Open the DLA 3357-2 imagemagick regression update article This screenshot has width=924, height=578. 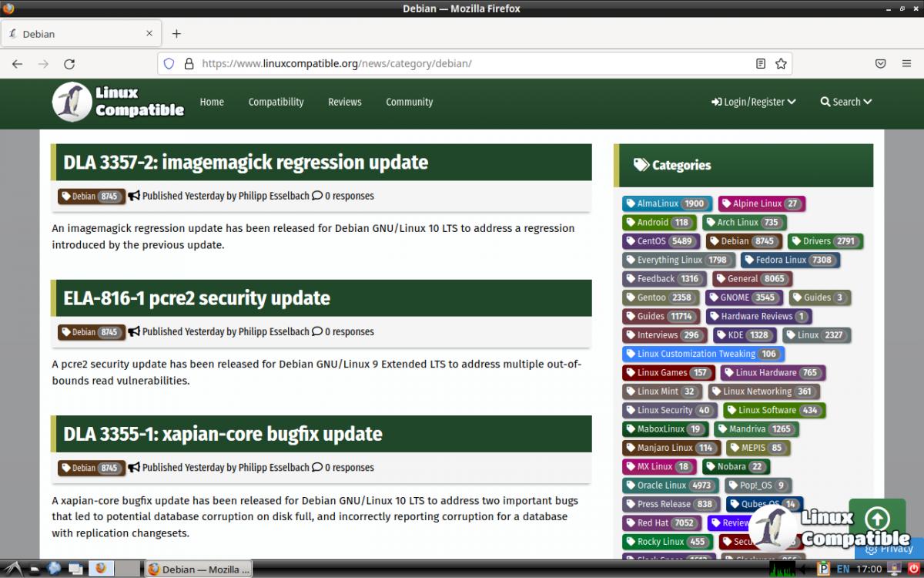click(246, 163)
